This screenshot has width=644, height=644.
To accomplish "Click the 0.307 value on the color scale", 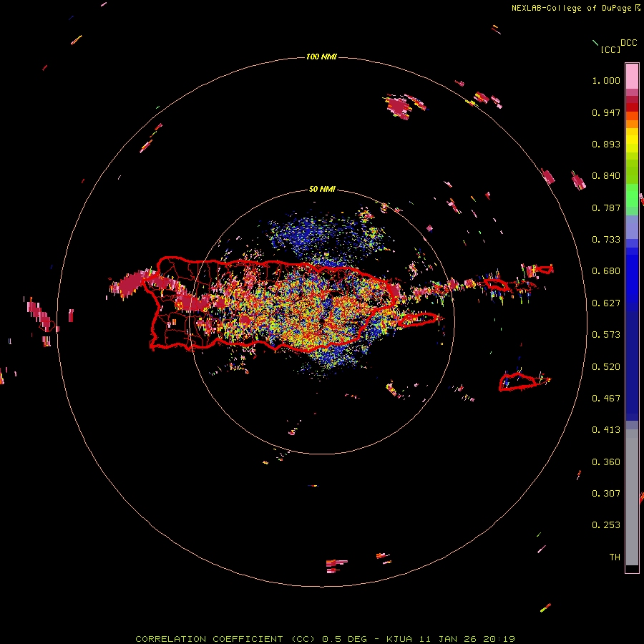I will click(606, 494).
